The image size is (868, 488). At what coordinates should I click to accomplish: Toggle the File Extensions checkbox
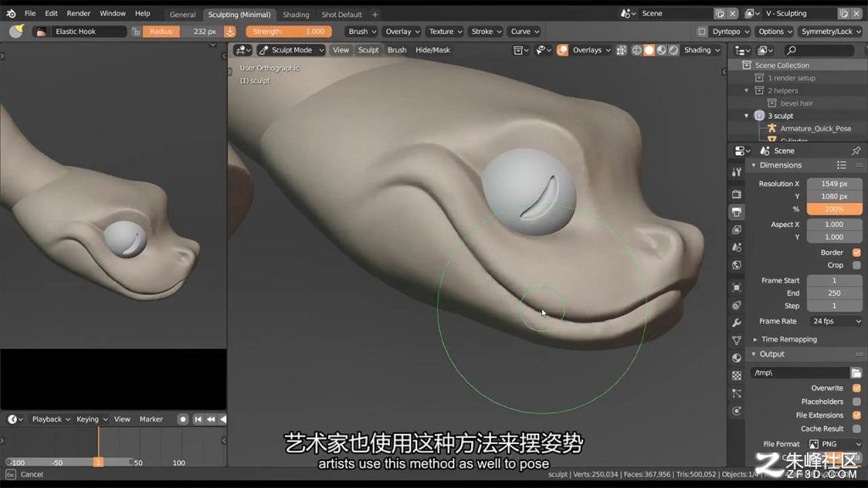pos(856,415)
